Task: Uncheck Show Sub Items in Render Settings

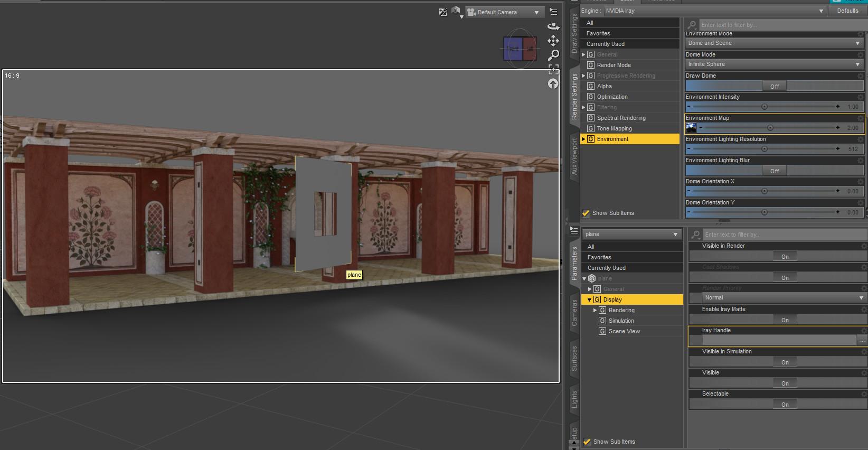Action: click(586, 213)
